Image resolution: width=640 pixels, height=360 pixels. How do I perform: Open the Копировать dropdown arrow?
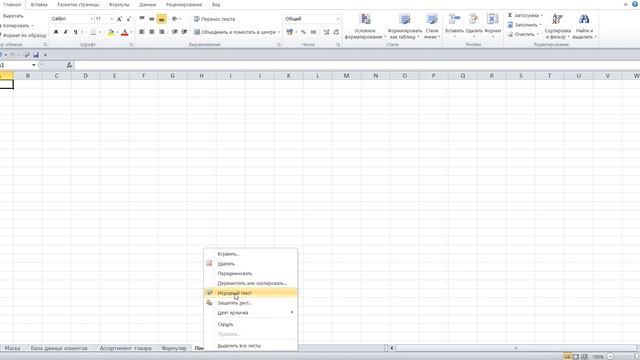[33, 26]
